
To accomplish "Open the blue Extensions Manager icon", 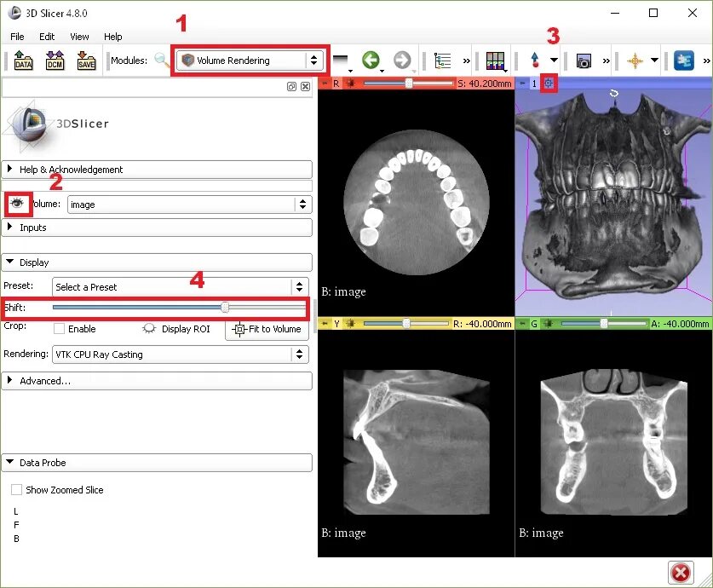I will click(683, 60).
